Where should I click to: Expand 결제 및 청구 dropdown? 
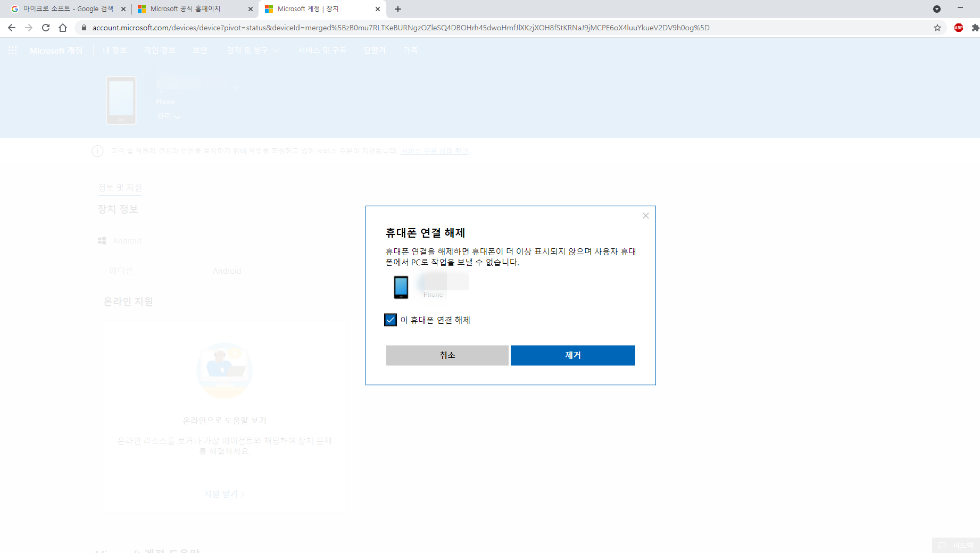click(253, 50)
